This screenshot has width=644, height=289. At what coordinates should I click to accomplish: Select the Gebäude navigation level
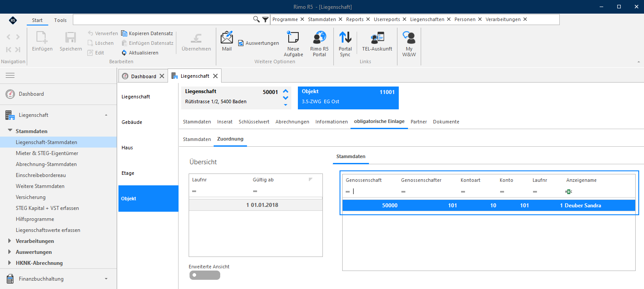[148, 122]
